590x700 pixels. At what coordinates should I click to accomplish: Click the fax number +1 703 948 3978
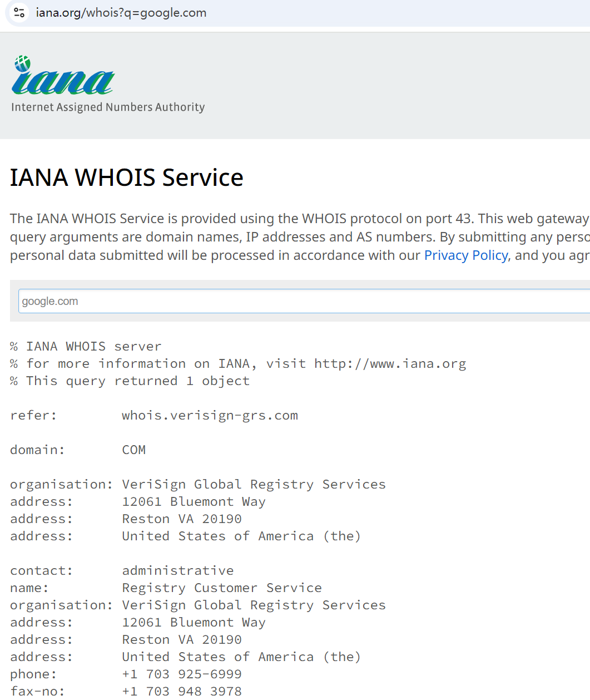click(182, 691)
